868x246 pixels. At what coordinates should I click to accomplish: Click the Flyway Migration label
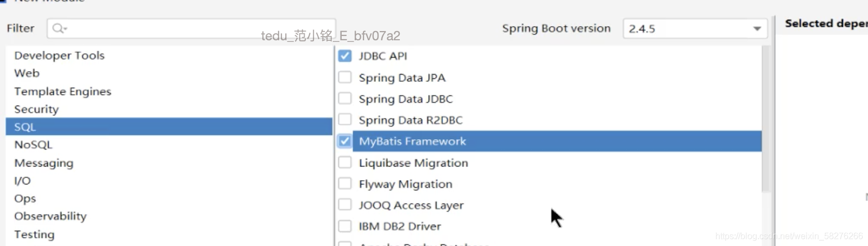(x=405, y=184)
